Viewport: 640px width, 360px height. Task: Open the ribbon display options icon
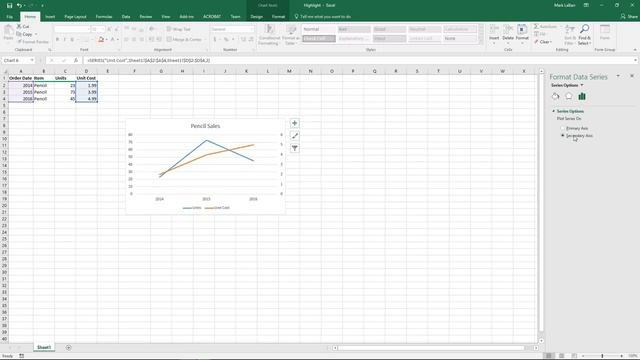tap(586, 5)
